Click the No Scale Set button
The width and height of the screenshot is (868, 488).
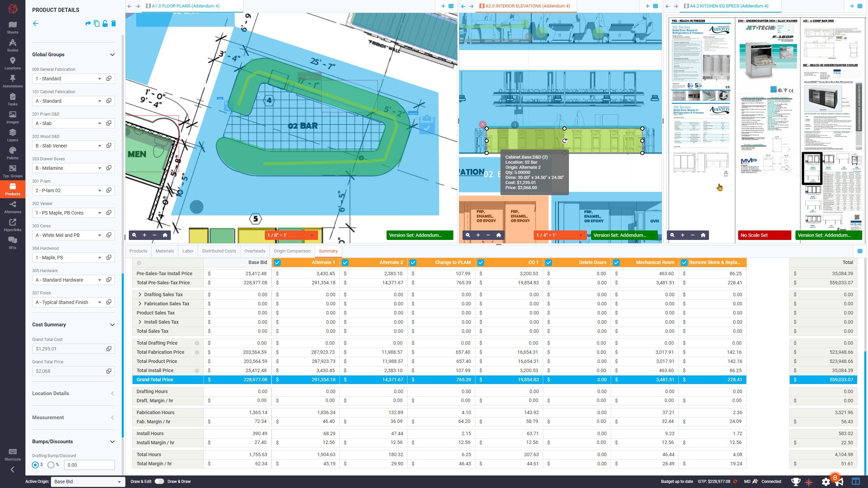[x=764, y=235]
